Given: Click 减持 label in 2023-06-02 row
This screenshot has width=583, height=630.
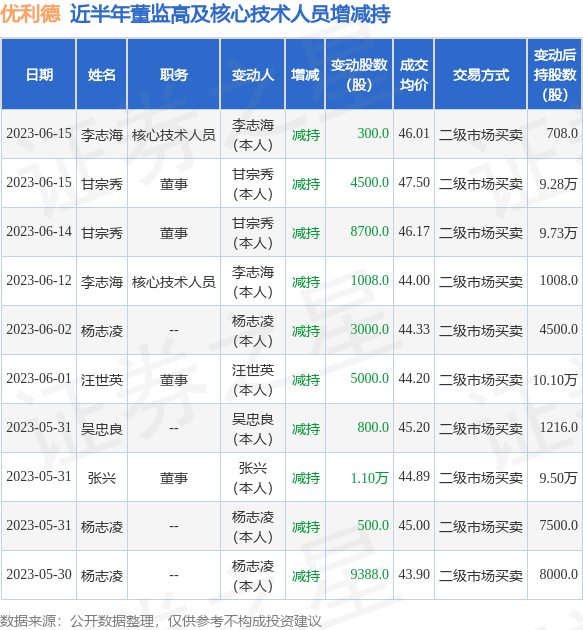Looking at the screenshot, I should 306,330.
